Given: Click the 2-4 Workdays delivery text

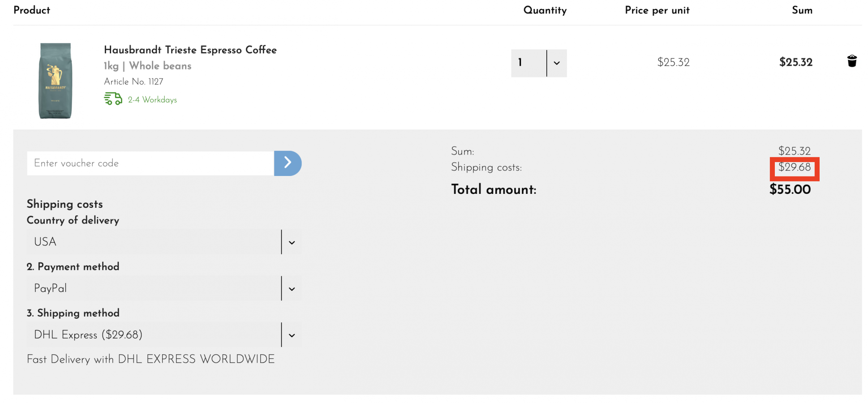Looking at the screenshot, I should (x=152, y=100).
